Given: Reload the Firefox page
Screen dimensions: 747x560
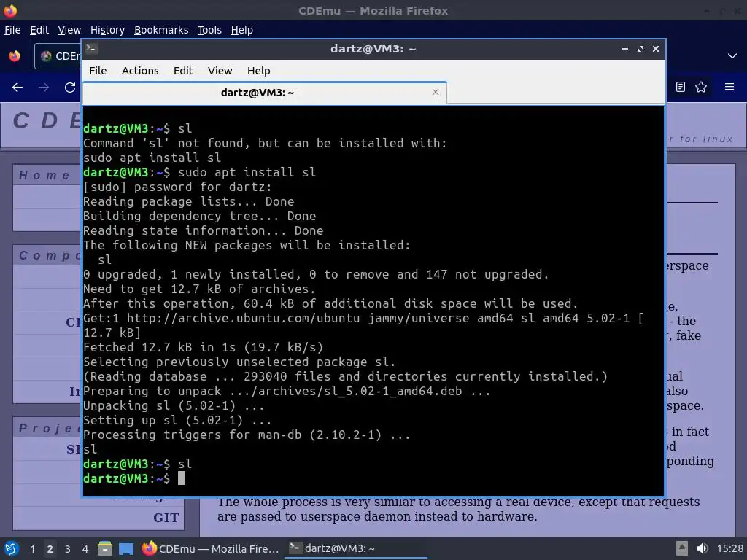Looking at the screenshot, I should point(70,87).
